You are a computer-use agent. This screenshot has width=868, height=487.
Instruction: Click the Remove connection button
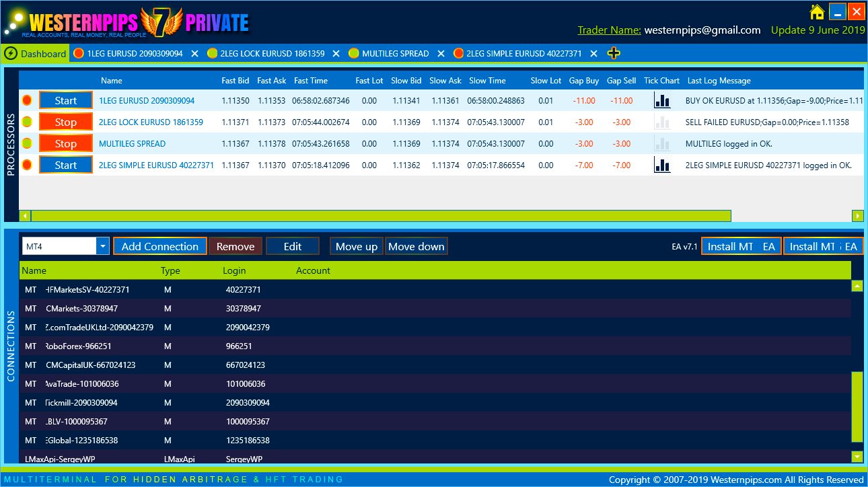click(236, 246)
